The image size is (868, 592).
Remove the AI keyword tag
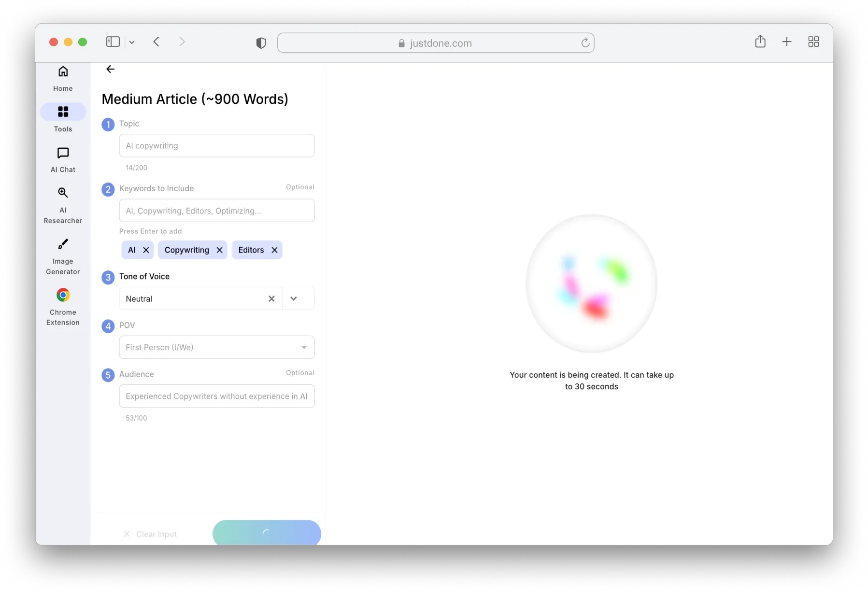click(x=146, y=250)
